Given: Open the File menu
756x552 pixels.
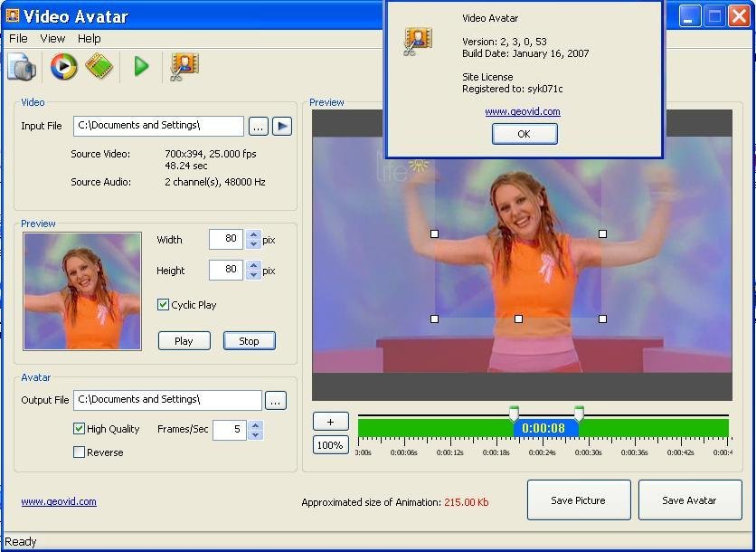Looking at the screenshot, I should tap(18, 39).
